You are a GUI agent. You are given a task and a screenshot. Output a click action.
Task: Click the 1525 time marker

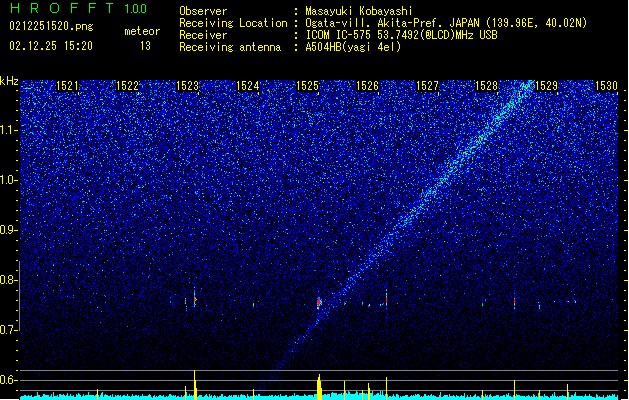(307, 86)
